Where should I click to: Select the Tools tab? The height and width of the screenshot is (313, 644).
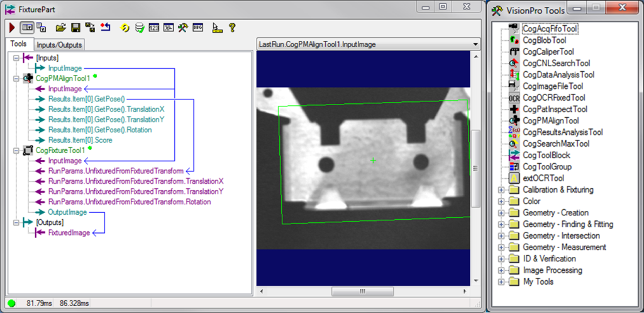[19, 44]
